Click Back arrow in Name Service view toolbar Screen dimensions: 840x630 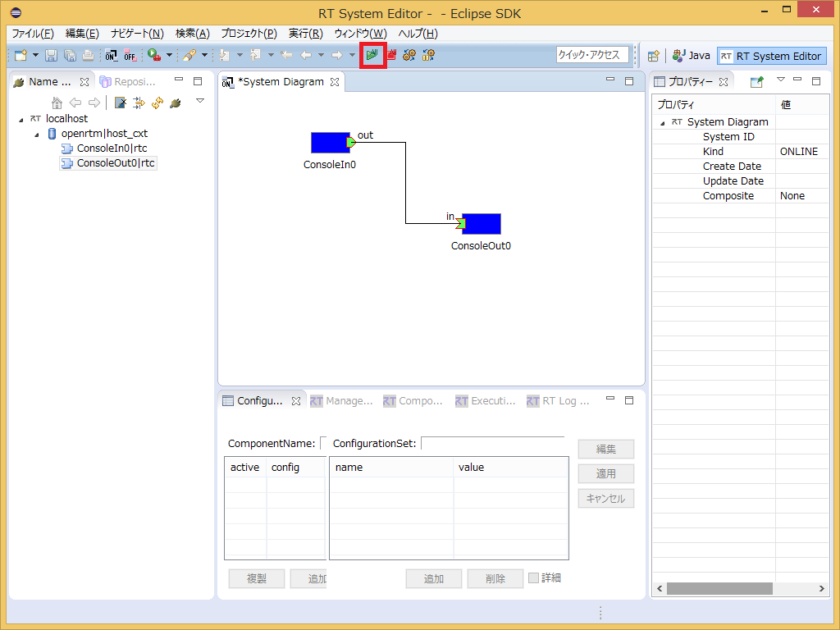[75, 103]
